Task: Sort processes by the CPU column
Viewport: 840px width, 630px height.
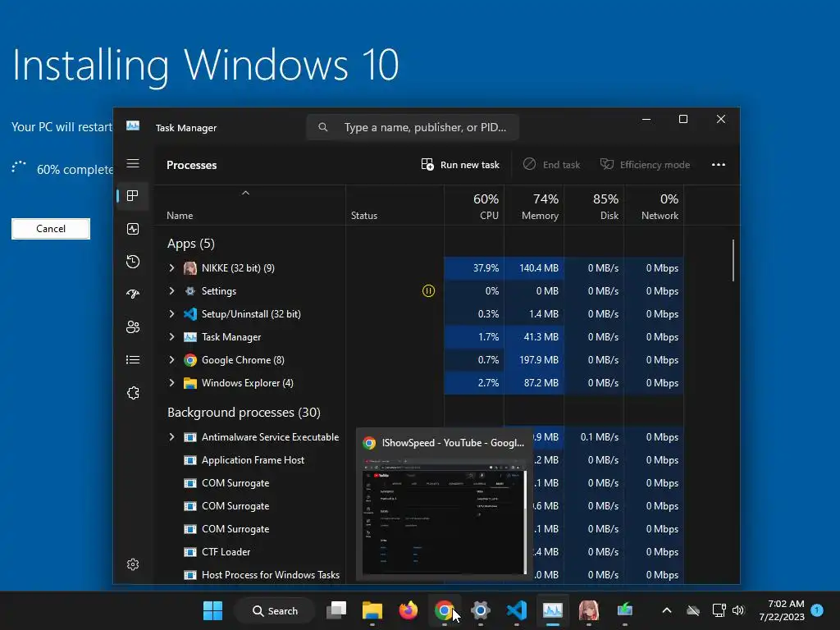Action: [474, 206]
